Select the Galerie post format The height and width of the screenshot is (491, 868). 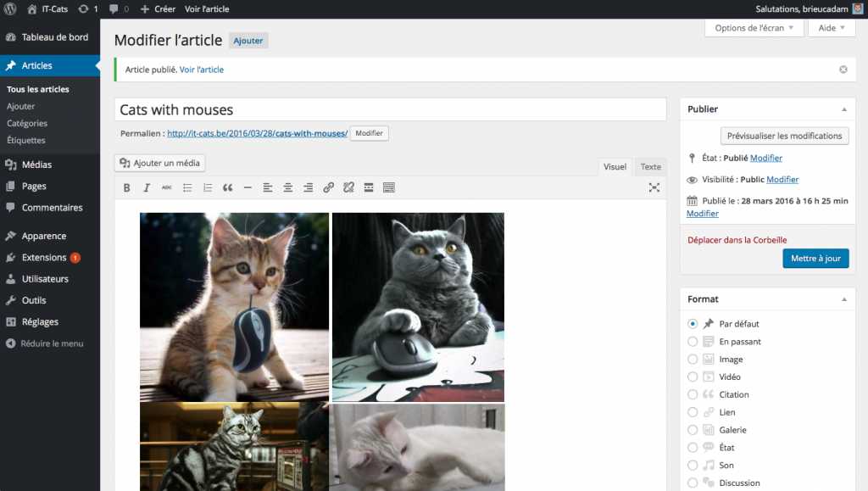pos(693,430)
